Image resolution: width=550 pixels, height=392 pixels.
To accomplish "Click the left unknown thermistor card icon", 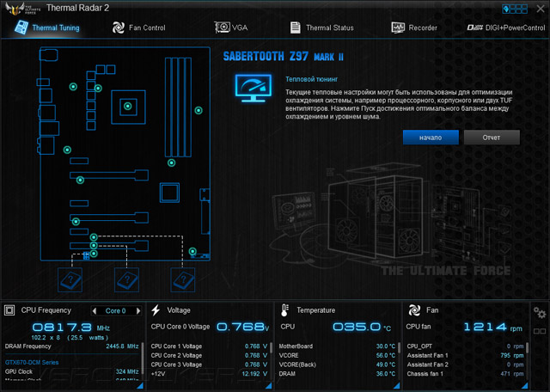I will [x=70, y=279].
